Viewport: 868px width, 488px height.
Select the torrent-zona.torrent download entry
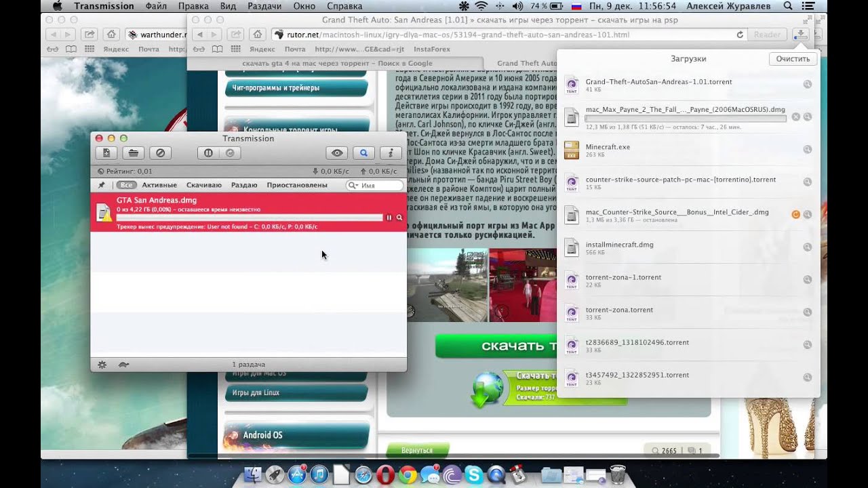(688, 312)
